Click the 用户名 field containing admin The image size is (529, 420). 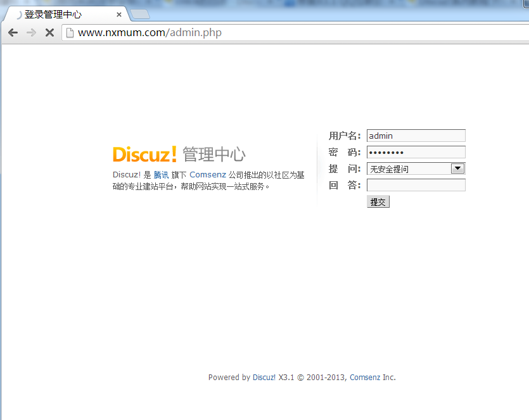click(416, 136)
